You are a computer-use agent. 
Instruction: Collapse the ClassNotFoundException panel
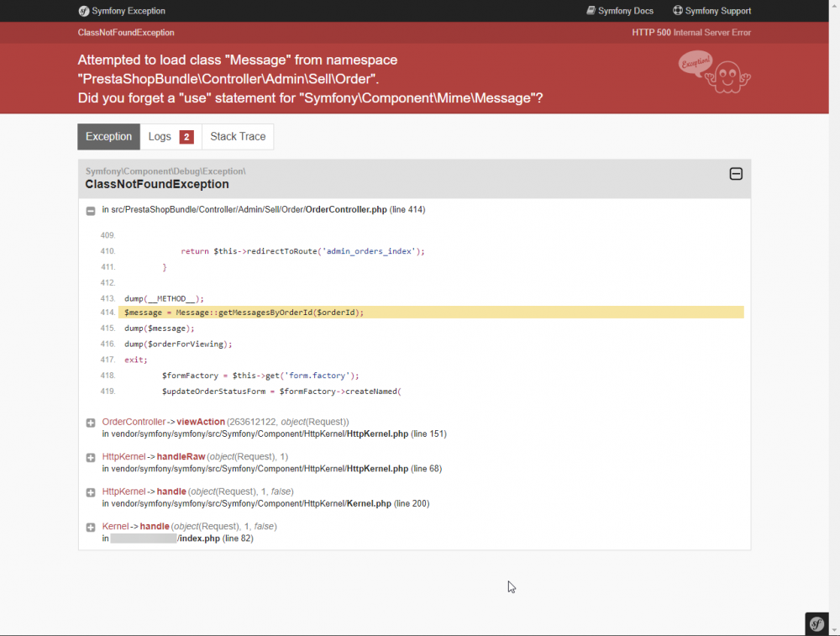pyautogui.click(x=736, y=174)
